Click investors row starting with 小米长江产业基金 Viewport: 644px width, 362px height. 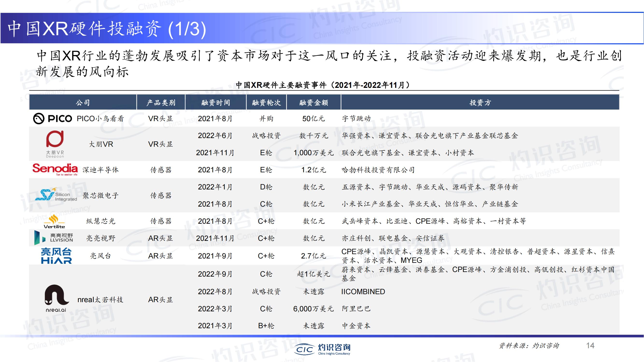click(430, 204)
